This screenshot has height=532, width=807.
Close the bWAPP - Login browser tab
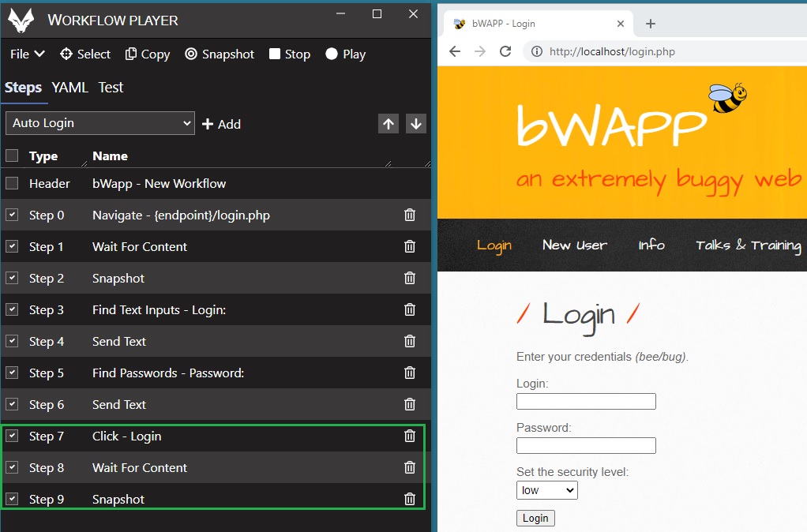620,24
